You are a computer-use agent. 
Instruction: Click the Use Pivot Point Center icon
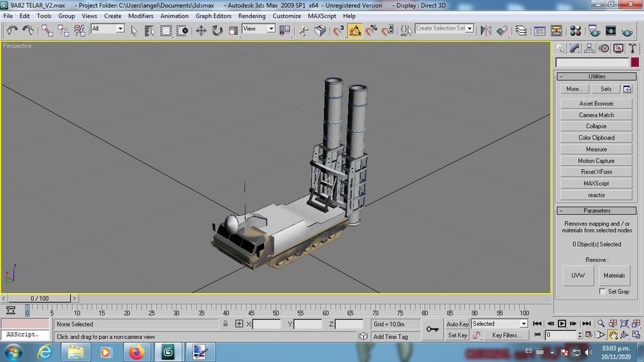(x=285, y=30)
